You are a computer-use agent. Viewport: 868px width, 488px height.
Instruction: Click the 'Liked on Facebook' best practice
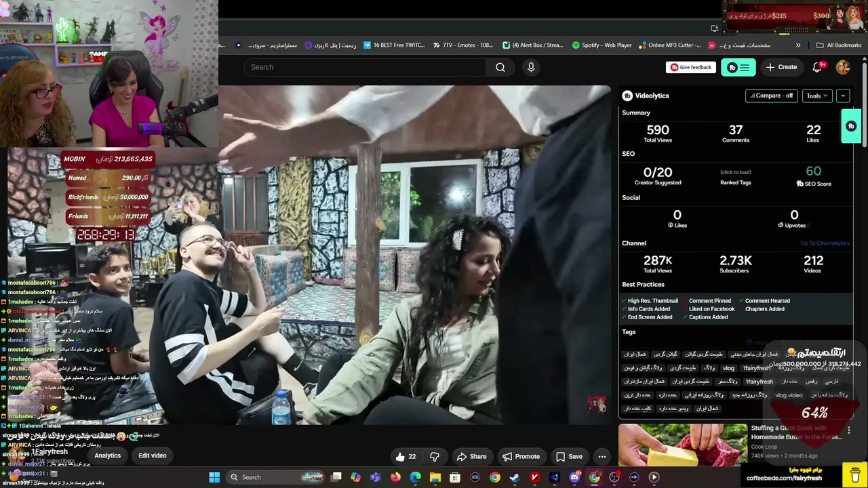coord(709,309)
